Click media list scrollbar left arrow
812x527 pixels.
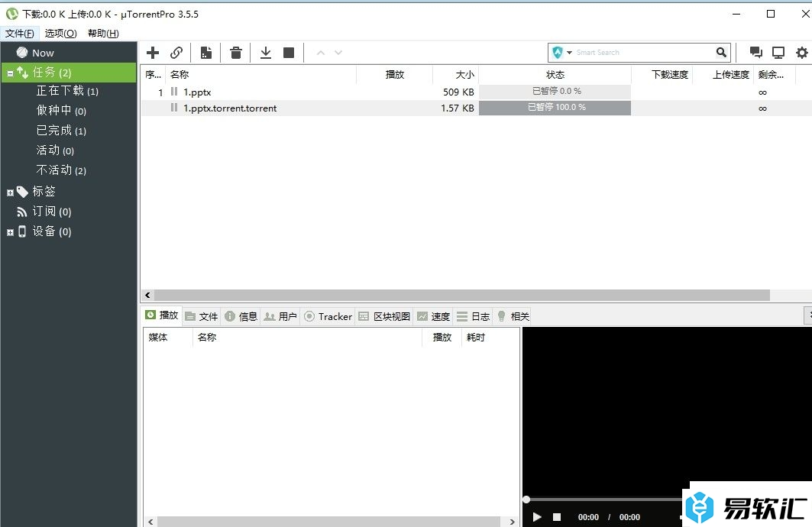[150, 522]
